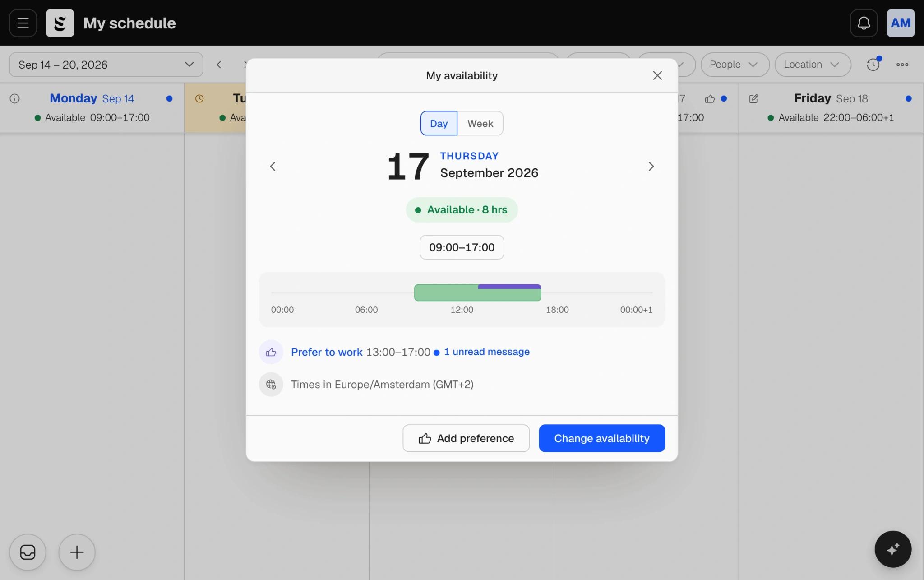Image resolution: width=924 pixels, height=580 pixels.
Task: Click the 09:00–17:00 time chip
Action: (x=462, y=247)
